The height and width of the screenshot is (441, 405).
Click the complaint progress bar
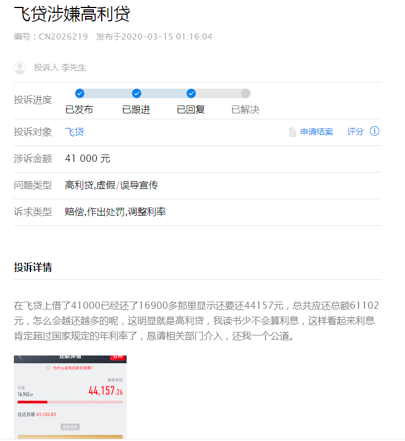tap(163, 93)
